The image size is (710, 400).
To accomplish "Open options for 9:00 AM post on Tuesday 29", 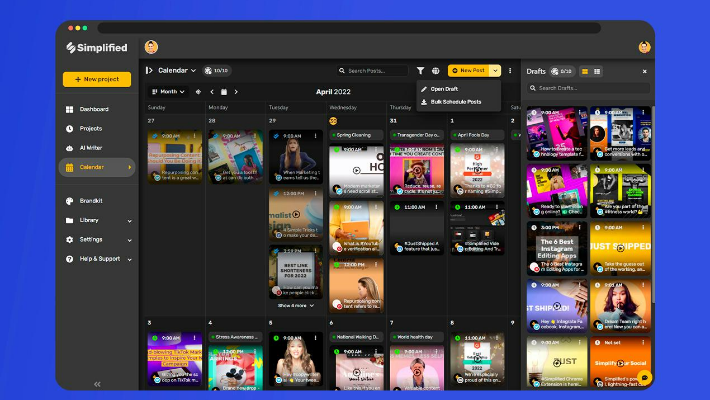I will pyautogui.click(x=316, y=136).
